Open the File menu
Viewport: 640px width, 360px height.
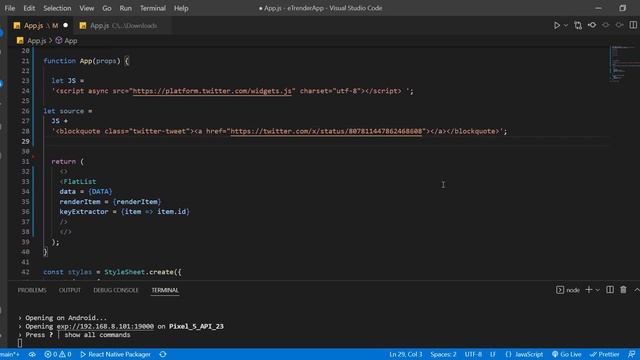[x=10, y=8]
